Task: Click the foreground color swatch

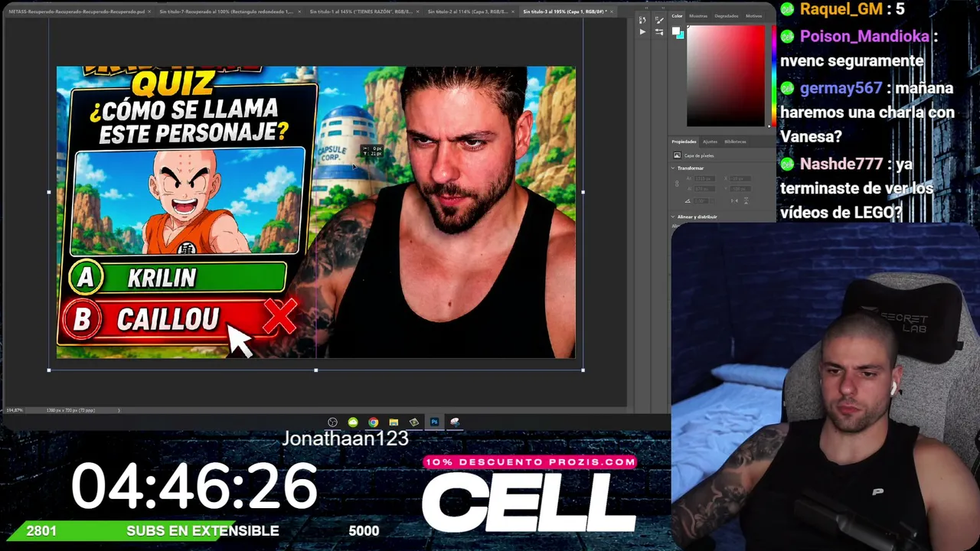Action: (675, 31)
